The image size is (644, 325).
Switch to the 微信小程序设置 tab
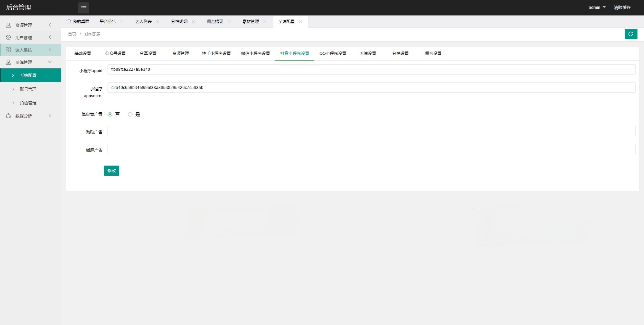255,53
